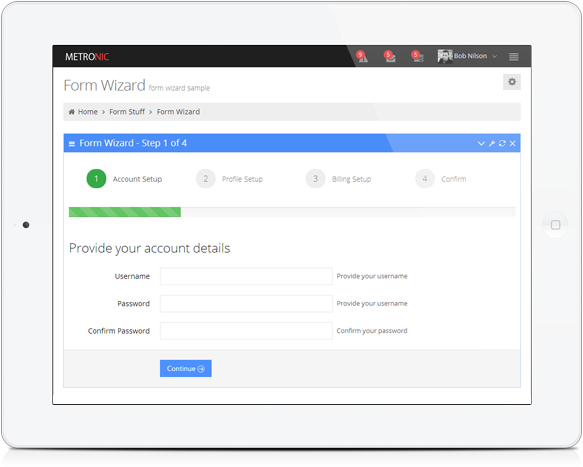The width and height of the screenshot is (583, 467).
Task: Click the Home icon in breadcrumb
Action: (71, 112)
